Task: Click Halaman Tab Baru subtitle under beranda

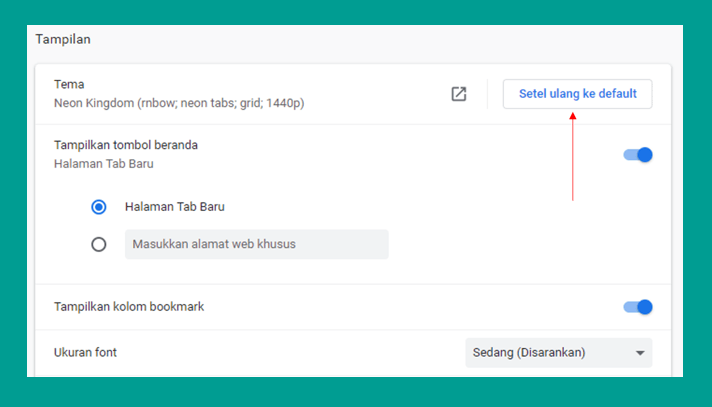Action: (104, 164)
